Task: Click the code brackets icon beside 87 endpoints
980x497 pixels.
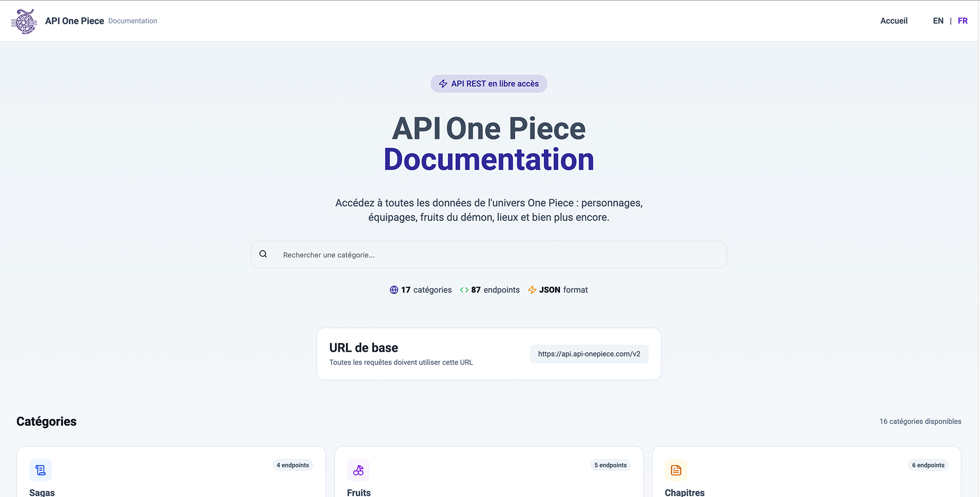Action: point(464,290)
